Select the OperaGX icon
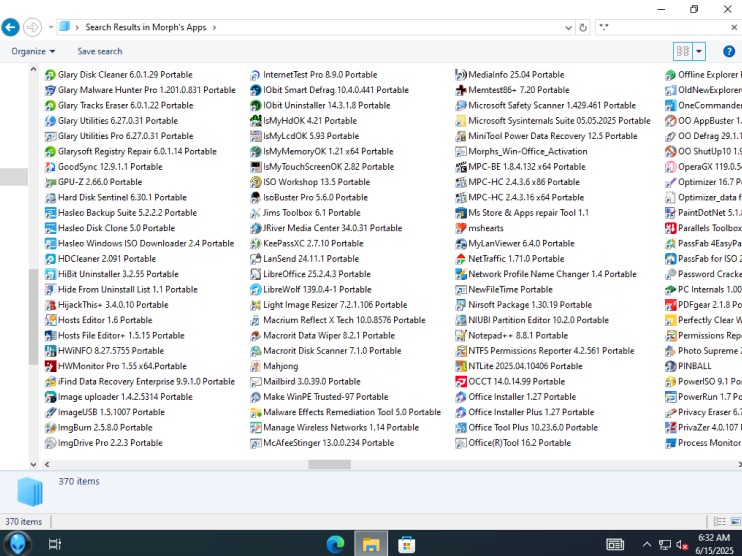This screenshot has width=742, height=556. coord(671,167)
